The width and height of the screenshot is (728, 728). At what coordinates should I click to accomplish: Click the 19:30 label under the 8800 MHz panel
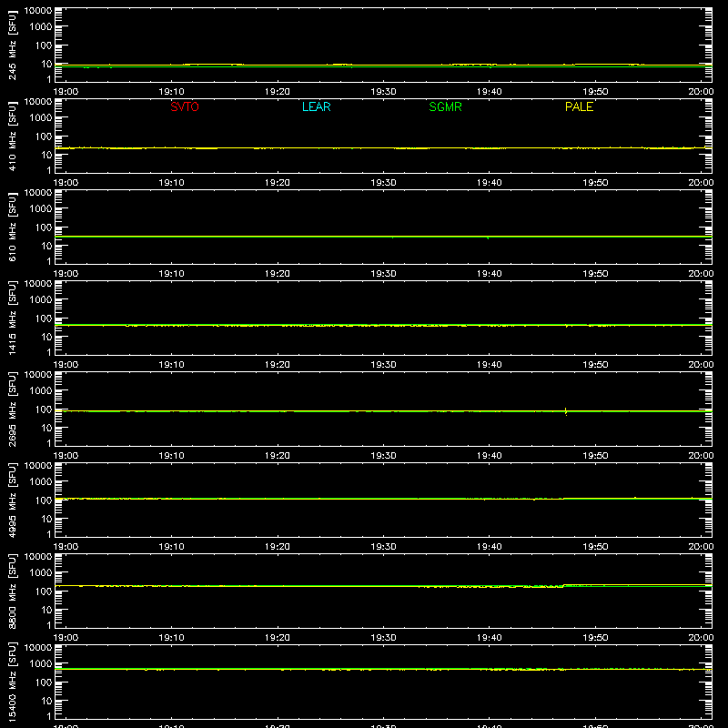click(x=383, y=638)
